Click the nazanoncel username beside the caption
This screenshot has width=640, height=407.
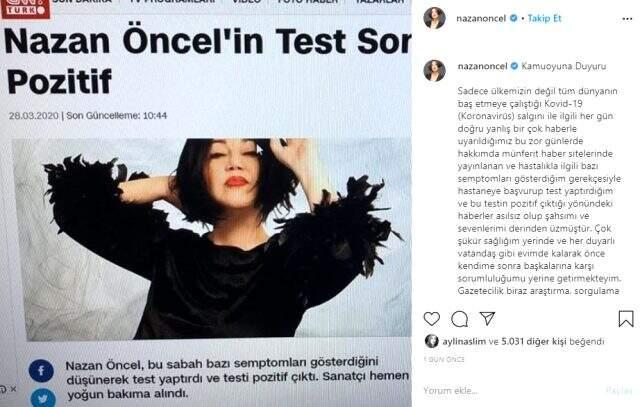482,66
